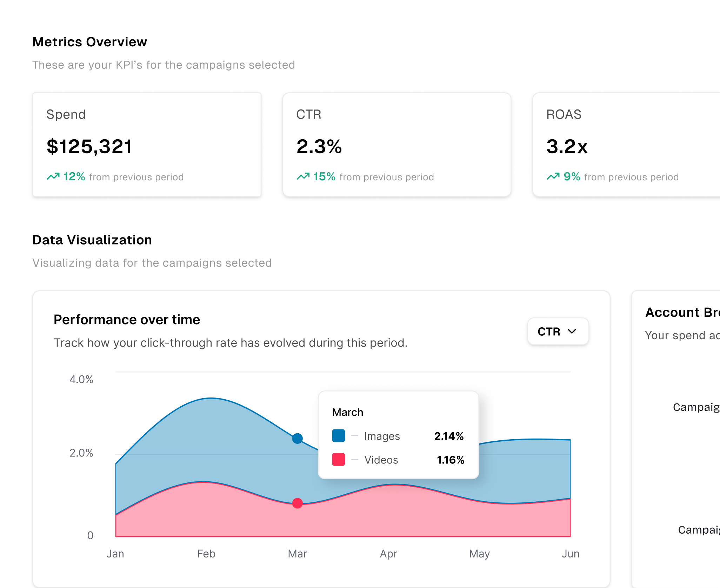Click the 12% change in Spend card
This screenshot has height=588, width=720.
pos(74,176)
